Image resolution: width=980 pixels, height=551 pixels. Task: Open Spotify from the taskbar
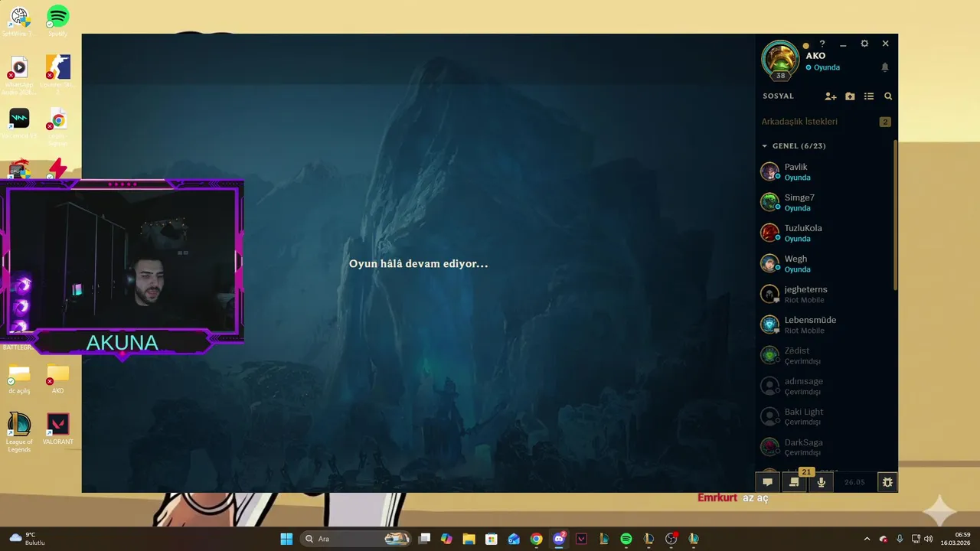(x=626, y=539)
